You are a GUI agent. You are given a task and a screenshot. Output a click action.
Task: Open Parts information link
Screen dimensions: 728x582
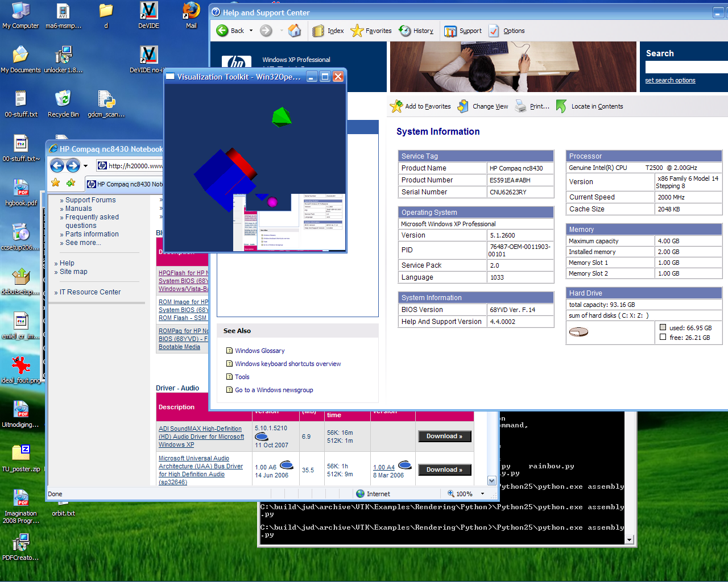(92, 234)
